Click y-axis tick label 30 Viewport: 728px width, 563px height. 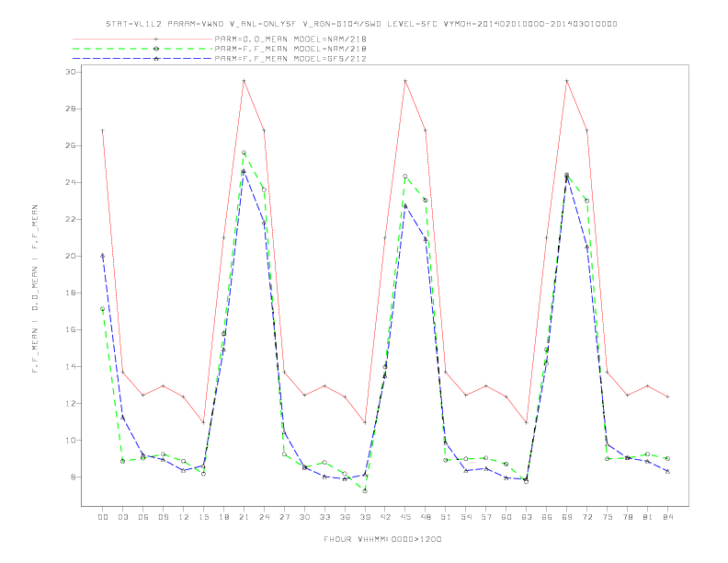coord(71,72)
